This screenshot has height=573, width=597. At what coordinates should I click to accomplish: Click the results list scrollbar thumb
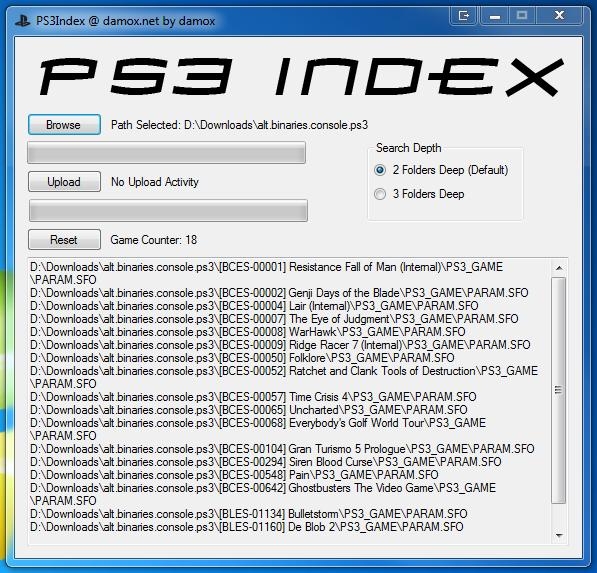559,390
